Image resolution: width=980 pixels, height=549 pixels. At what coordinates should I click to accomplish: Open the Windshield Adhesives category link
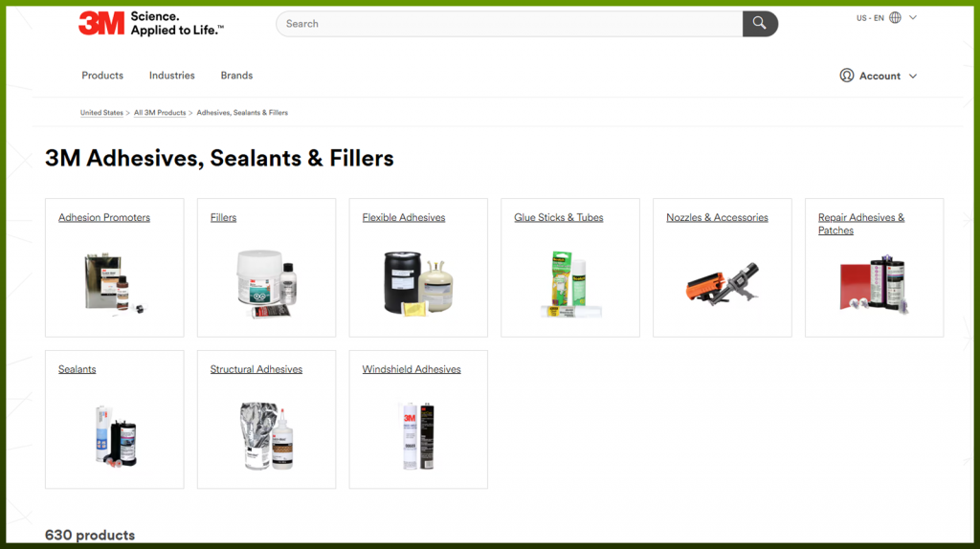[412, 369]
